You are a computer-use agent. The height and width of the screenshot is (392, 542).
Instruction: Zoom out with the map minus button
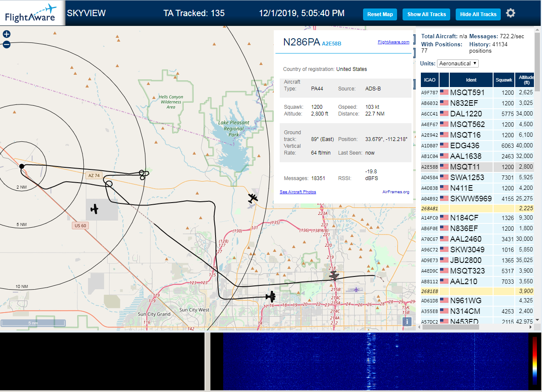click(x=6, y=45)
